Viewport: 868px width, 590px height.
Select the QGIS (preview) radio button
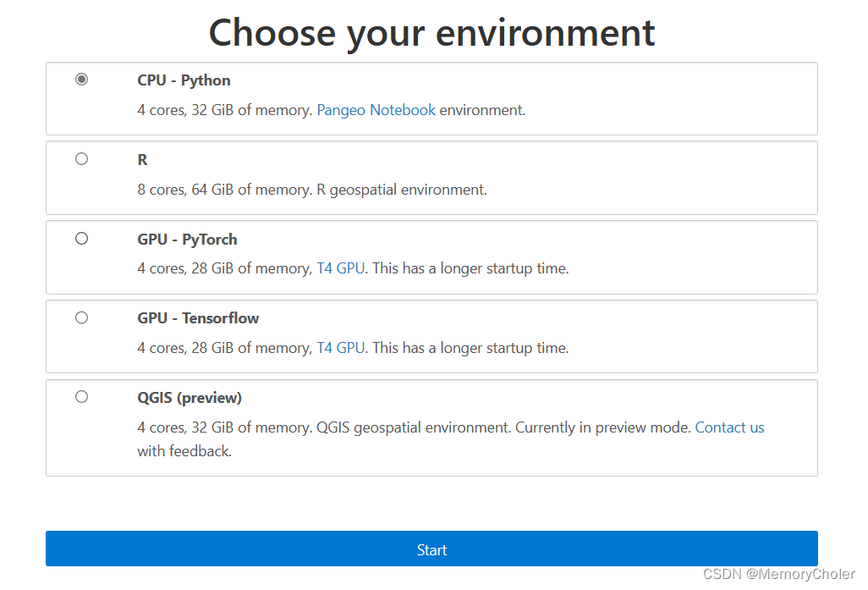(x=81, y=397)
